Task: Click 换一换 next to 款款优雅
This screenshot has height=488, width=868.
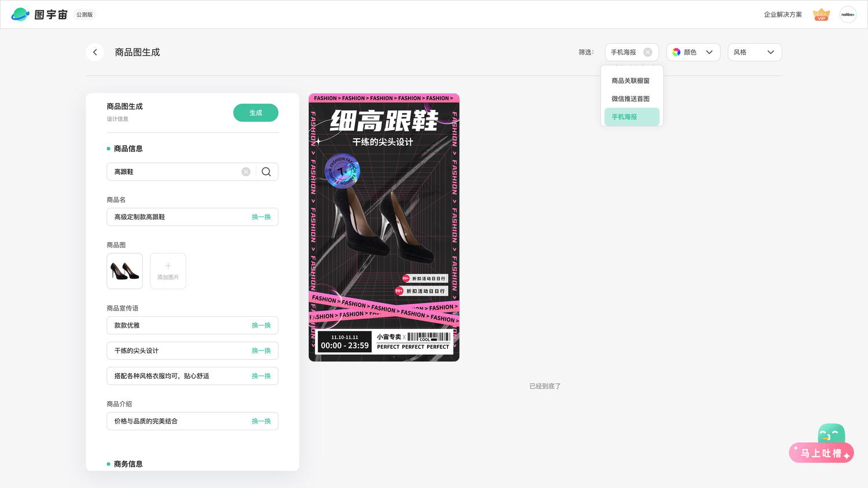Action: tap(261, 326)
